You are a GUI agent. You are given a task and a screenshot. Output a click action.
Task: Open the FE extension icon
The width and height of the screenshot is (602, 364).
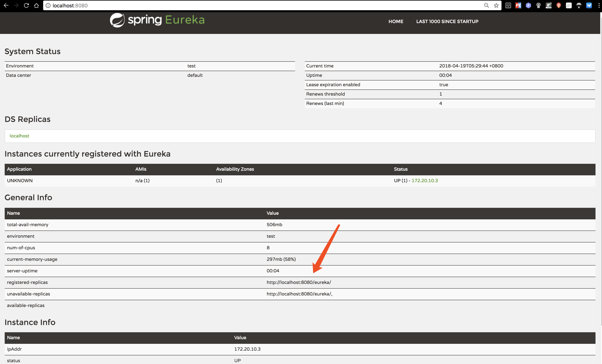pyautogui.click(x=518, y=5)
